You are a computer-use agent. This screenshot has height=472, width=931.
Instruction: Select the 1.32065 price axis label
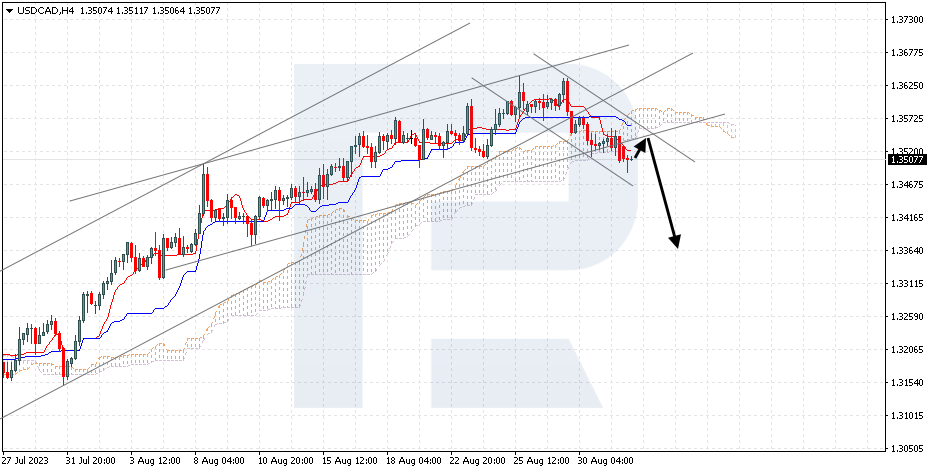coord(906,350)
